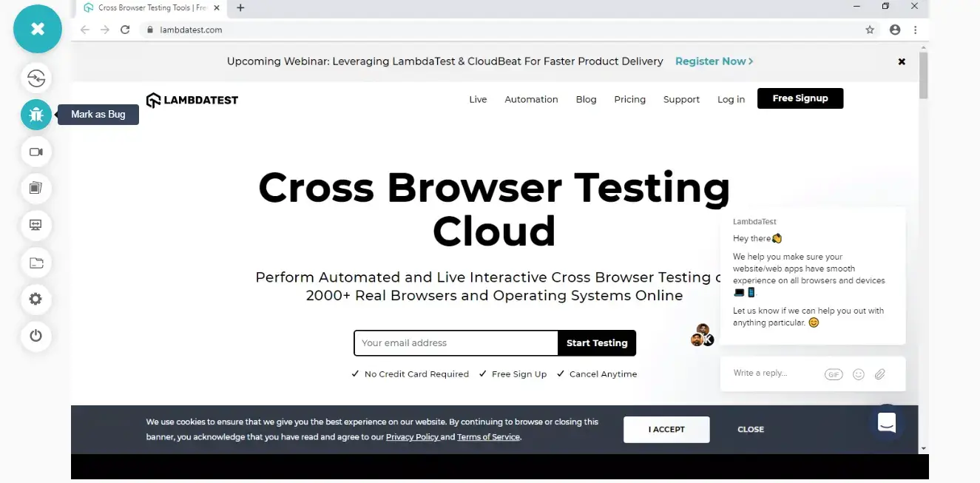Click the Mark as Bug icon
980x483 pixels.
pos(36,115)
